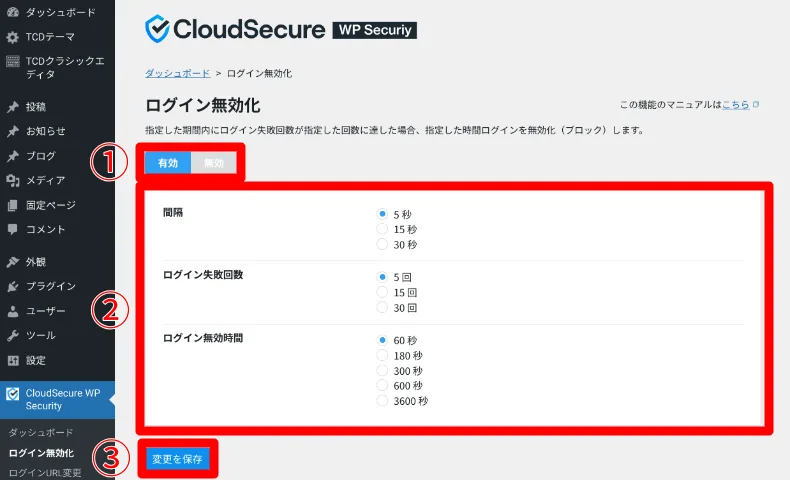
Task: Click the CloudSecure WP Security shield icon in sidebar
Action: [13, 394]
